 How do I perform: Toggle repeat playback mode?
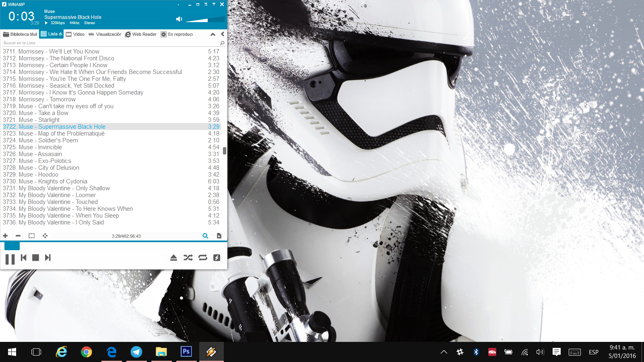pyautogui.click(x=203, y=258)
